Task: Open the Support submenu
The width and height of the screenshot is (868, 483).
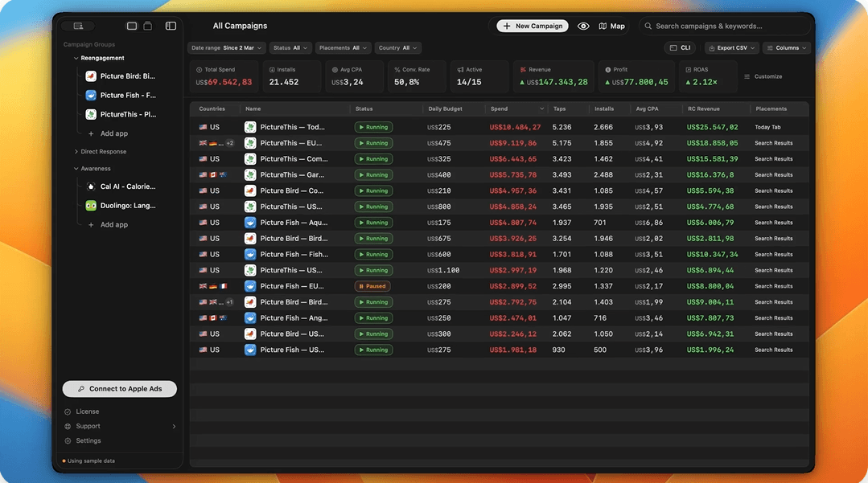Action: (120, 427)
